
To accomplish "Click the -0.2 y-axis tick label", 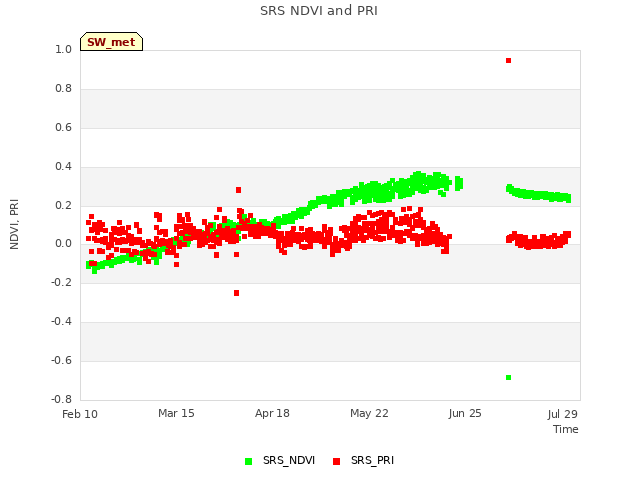I will click(x=61, y=282).
